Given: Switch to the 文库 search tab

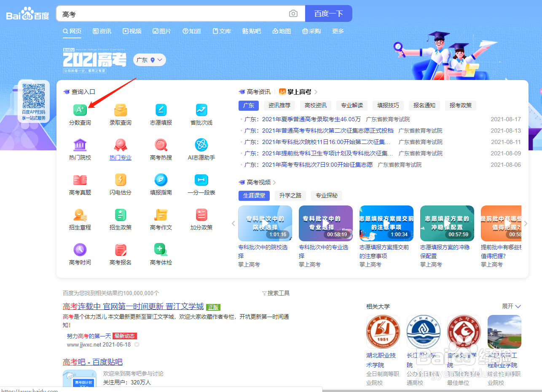Looking at the screenshot, I should click(x=222, y=31).
